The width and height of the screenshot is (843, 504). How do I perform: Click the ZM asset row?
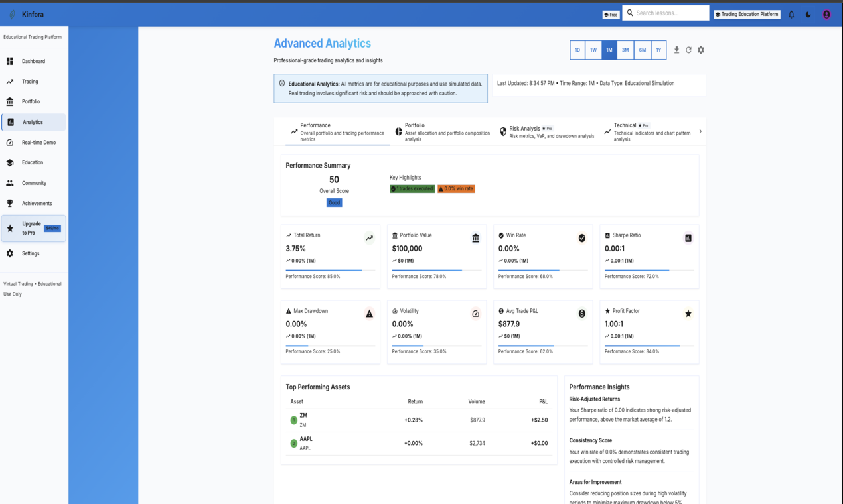[x=419, y=420]
